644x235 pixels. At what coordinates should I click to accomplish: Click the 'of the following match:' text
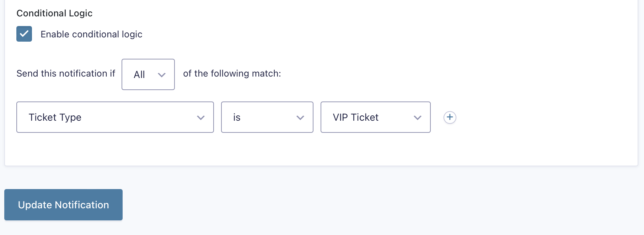[x=232, y=73]
